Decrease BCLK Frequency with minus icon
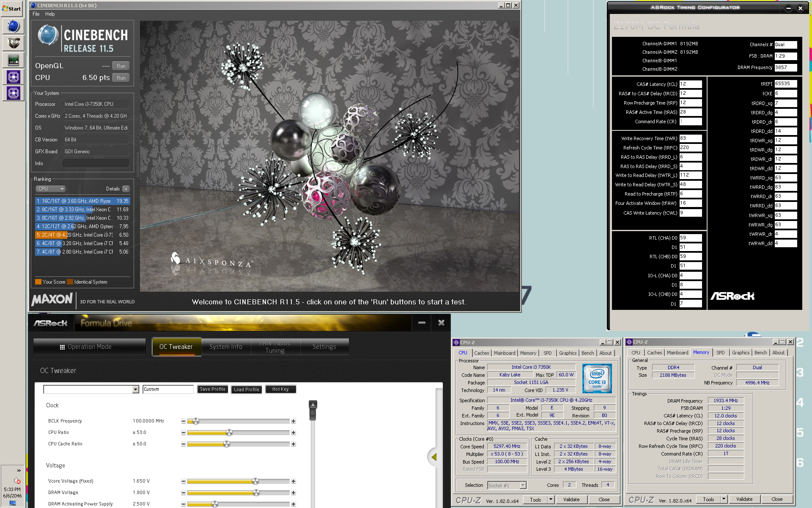 point(183,421)
